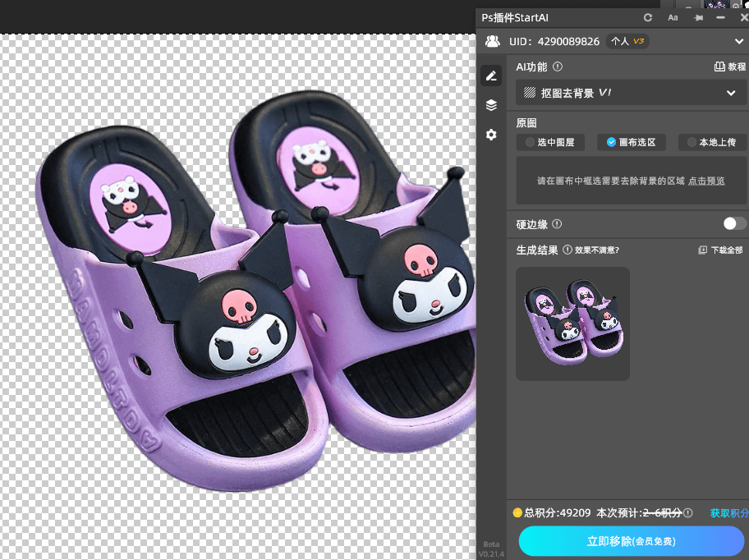Viewport: 749px width, 560px height.
Task: Expand the 抠图去背景 function dropdown
Action: point(730,93)
